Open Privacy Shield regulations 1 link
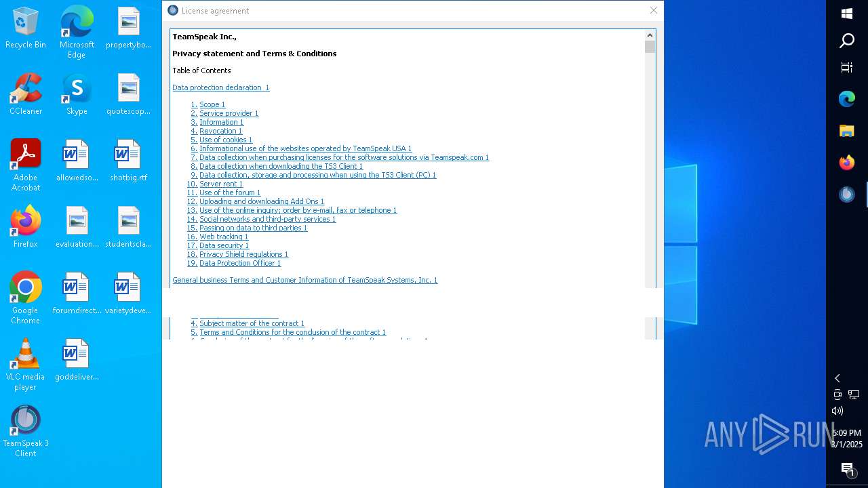This screenshot has height=488, width=868. (x=244, y=254)
